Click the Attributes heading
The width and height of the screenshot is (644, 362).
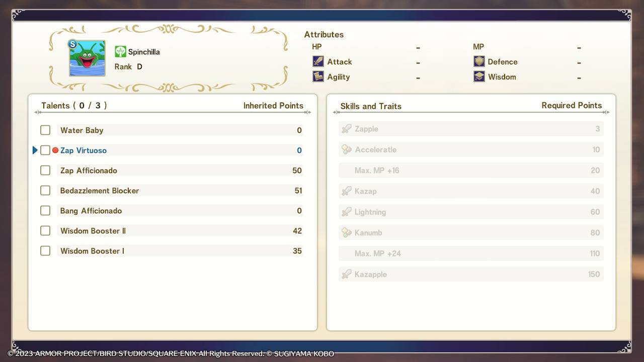324,34
